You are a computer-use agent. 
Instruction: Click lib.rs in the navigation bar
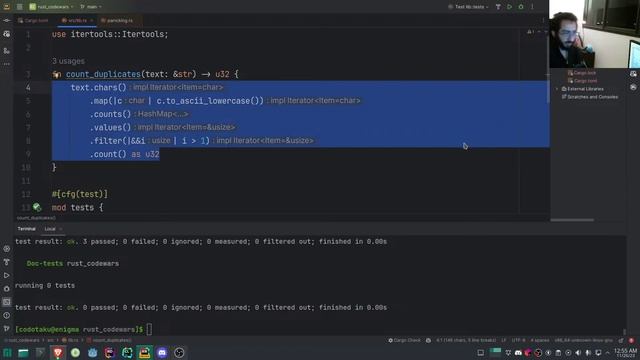70,340
